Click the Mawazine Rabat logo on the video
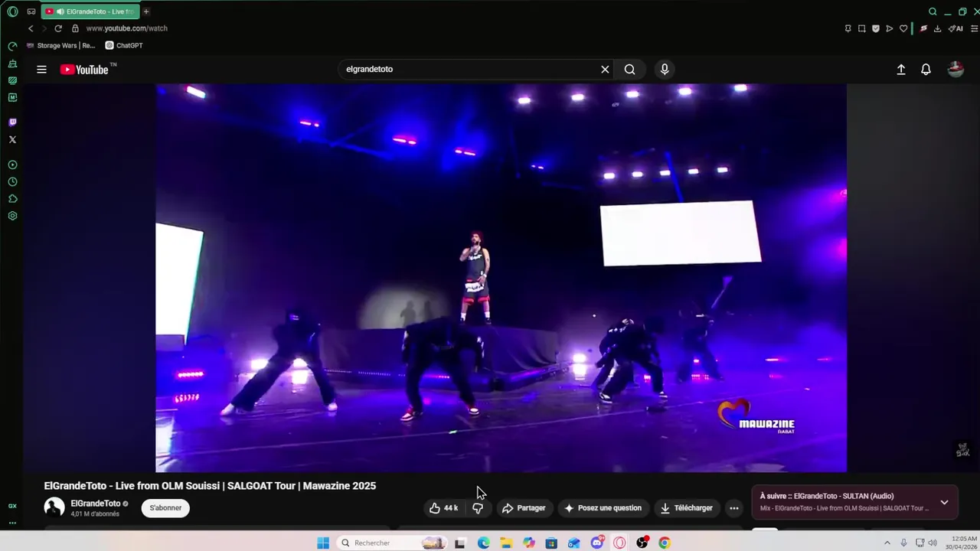Screen dimensions: 980x551 pos(756,417)
